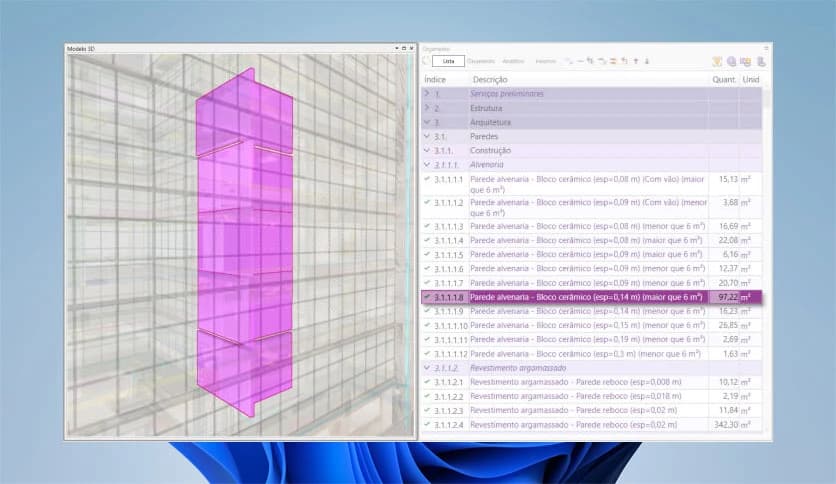Click the move item down arrow icon

tap(647, 61)
